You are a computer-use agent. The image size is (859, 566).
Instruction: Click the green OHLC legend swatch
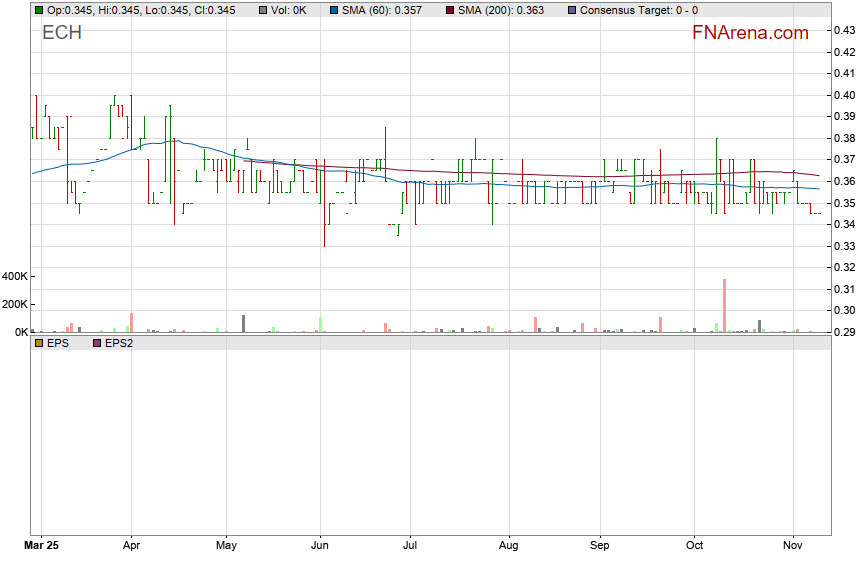coord(39,10)
